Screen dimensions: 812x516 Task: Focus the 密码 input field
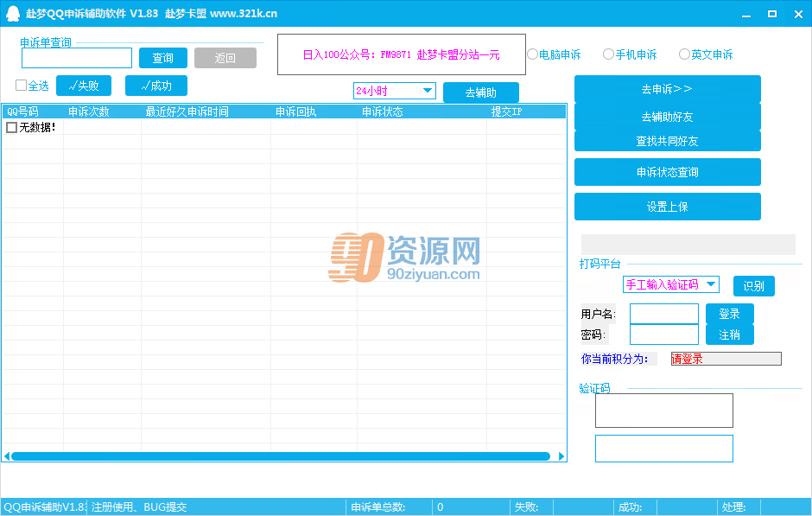click(664, 334)
